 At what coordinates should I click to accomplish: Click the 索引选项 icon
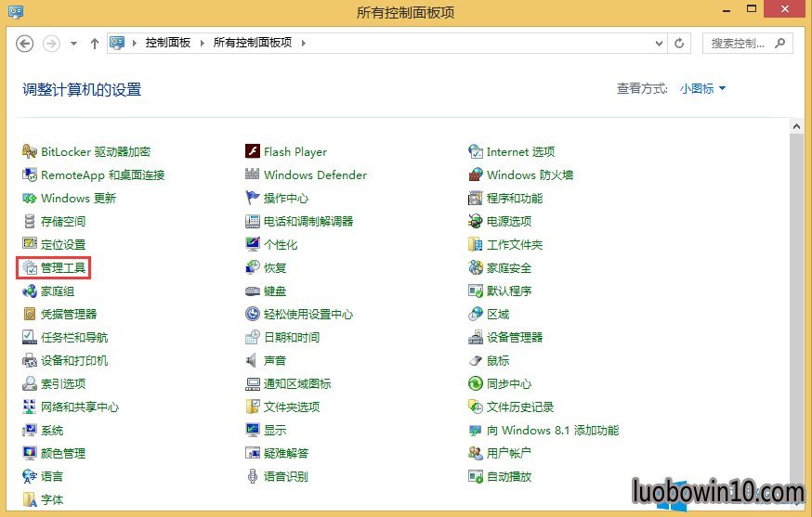tap(30, 383)
